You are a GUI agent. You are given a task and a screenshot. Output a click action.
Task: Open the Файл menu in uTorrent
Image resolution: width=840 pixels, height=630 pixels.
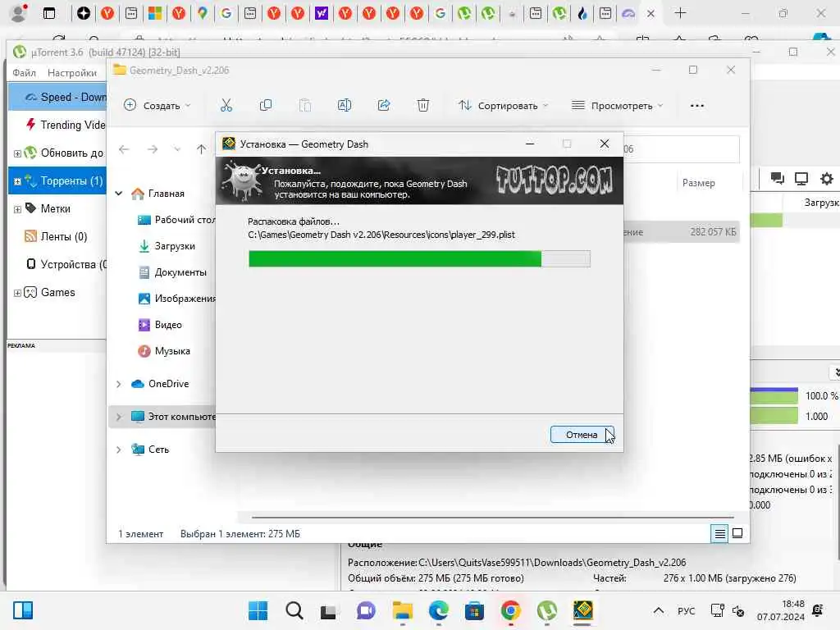[x=24, y=73]
